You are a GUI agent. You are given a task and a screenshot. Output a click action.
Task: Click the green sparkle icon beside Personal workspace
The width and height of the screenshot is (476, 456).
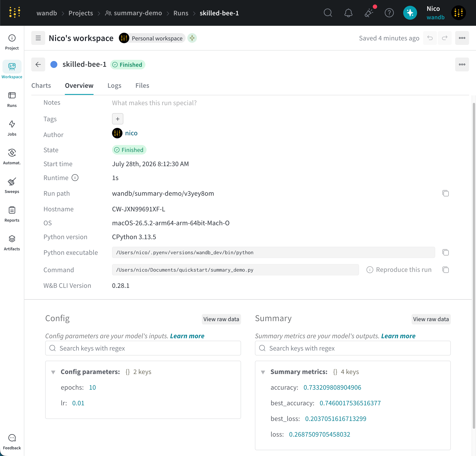point(192,38)
